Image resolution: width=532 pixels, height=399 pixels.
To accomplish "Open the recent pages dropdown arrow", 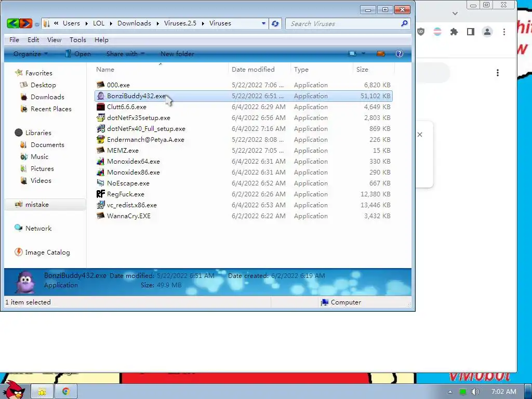I will pos(37,24).
